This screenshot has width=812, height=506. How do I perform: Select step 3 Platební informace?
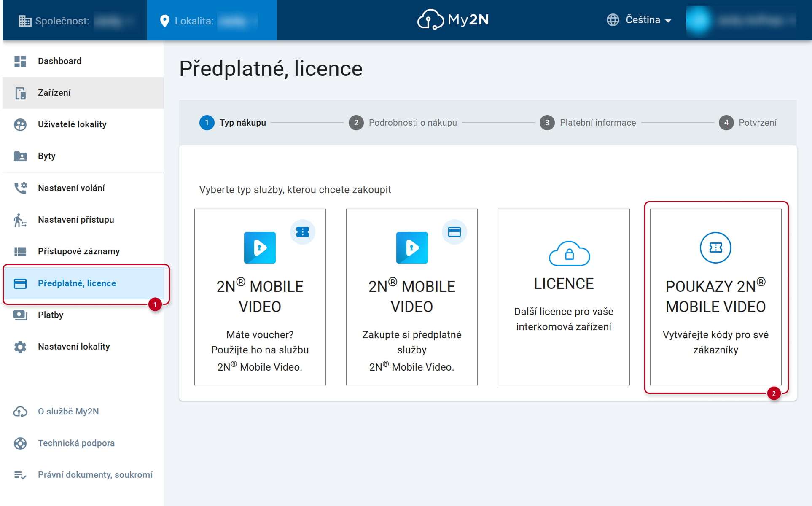(588, 123)
